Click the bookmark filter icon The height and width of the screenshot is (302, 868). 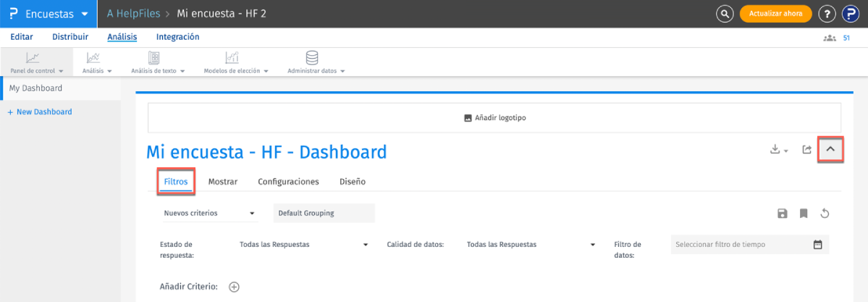(804, 214)
